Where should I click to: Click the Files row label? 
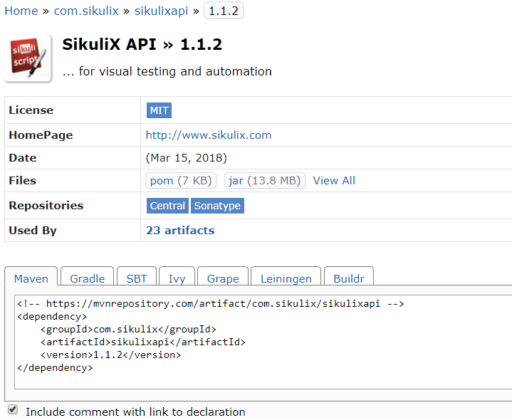pos(23,181)
